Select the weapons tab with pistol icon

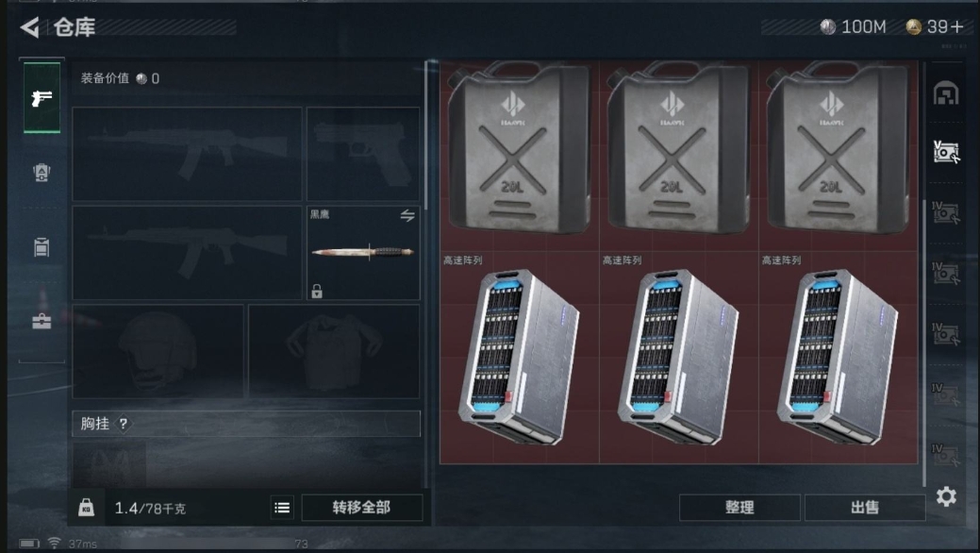click(42, 97)
